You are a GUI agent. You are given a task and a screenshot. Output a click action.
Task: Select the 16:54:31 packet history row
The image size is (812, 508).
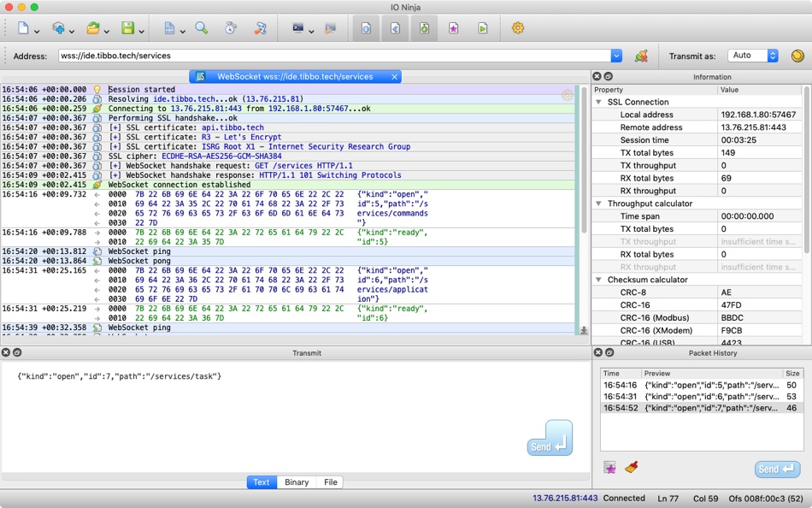pyautogui.click(x=702, y=397)
